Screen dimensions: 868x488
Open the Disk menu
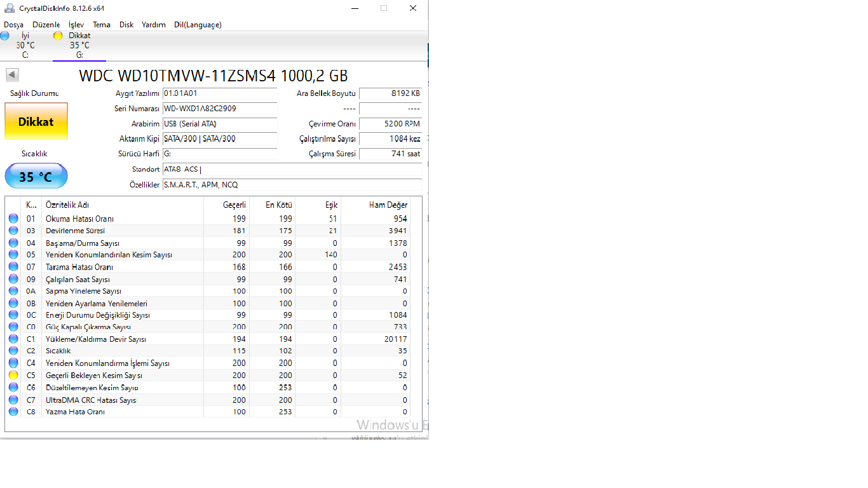point(126,25)
